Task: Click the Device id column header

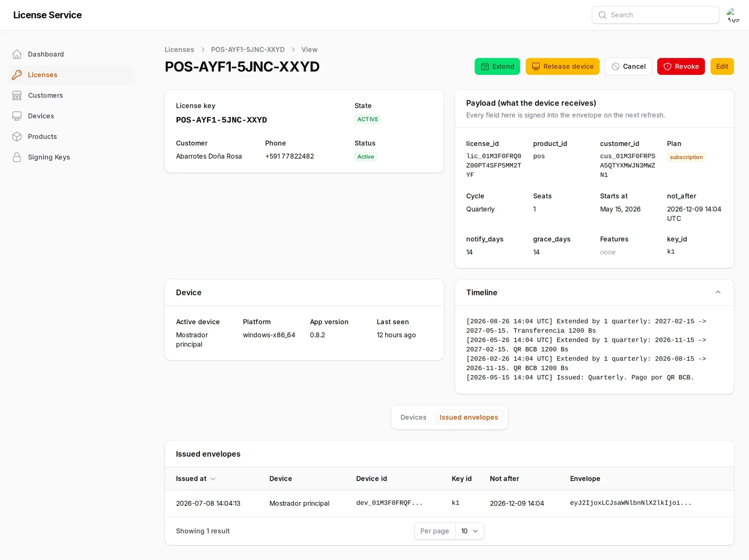Action: coord(372,479)
